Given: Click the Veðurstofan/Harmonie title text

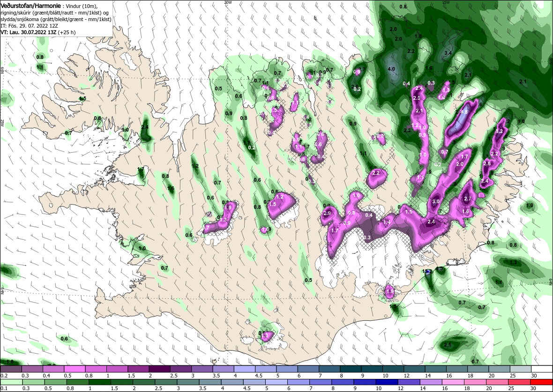Looking at the screenshot, I should pos(30,6).
